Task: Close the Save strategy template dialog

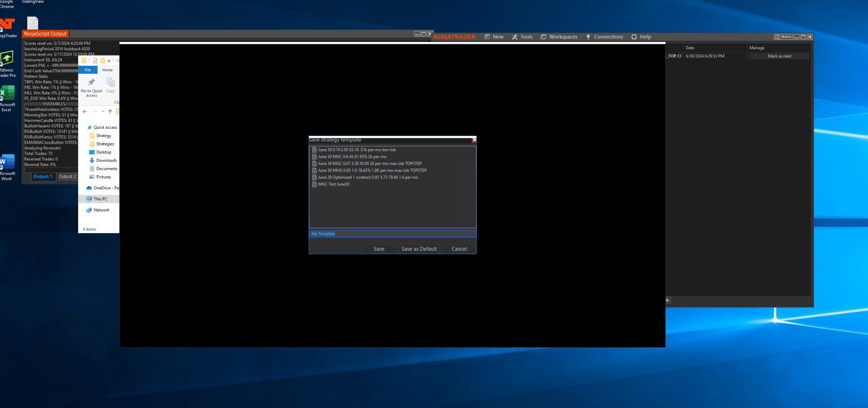Action: pyautogui.click(x=474, y=140)
